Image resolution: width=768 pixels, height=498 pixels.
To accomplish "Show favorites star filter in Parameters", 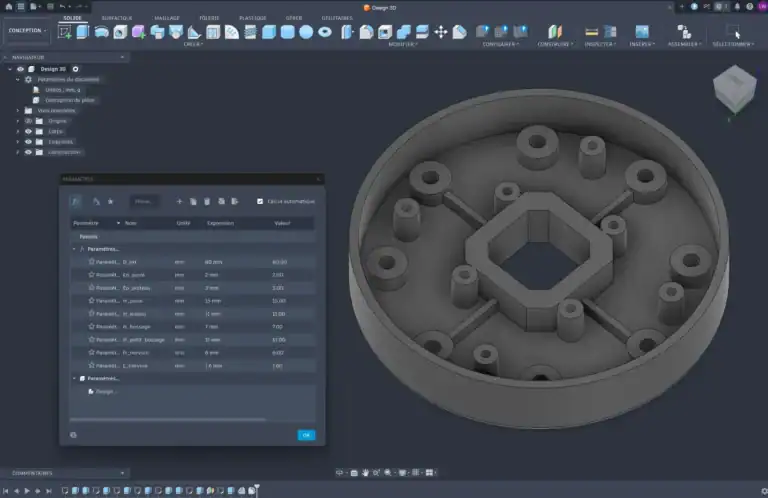I will [111, 201].
